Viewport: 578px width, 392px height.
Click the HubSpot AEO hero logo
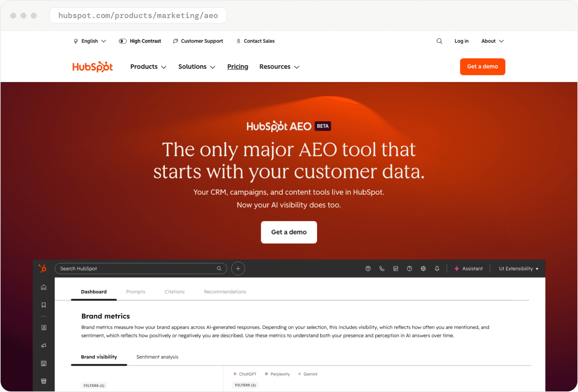tap(279, 126)
